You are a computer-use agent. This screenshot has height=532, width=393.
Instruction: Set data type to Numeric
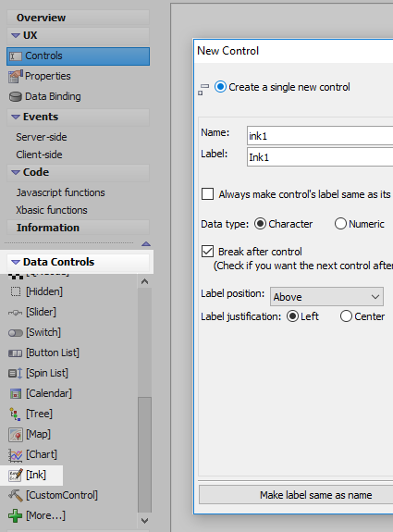pyautogui.click(x=340, y=224)
